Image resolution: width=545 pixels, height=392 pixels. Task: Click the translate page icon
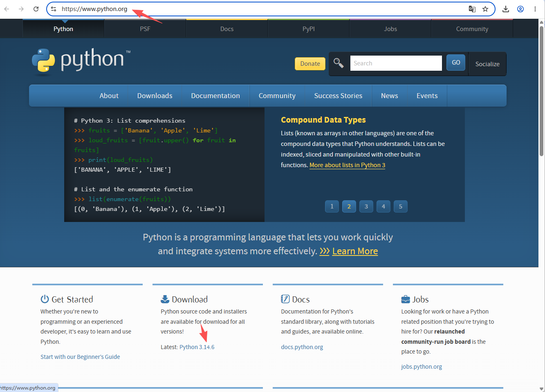pos(472,9)
